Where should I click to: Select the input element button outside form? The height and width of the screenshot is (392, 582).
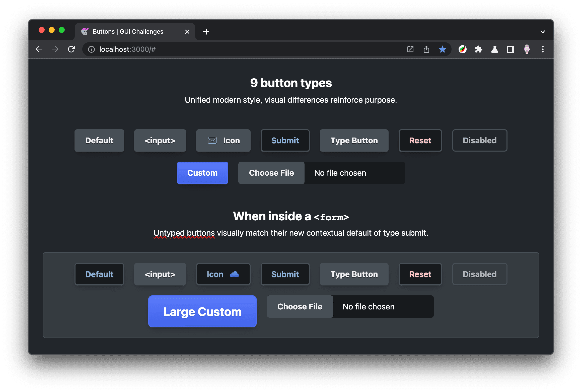[x=160, y=141]
